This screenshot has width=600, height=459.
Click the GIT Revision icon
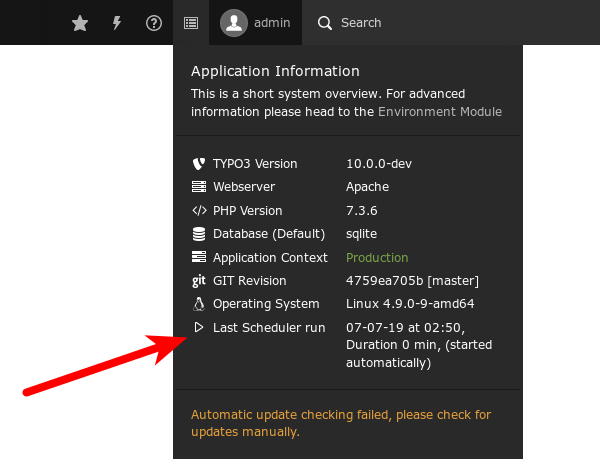pos(198,281)
